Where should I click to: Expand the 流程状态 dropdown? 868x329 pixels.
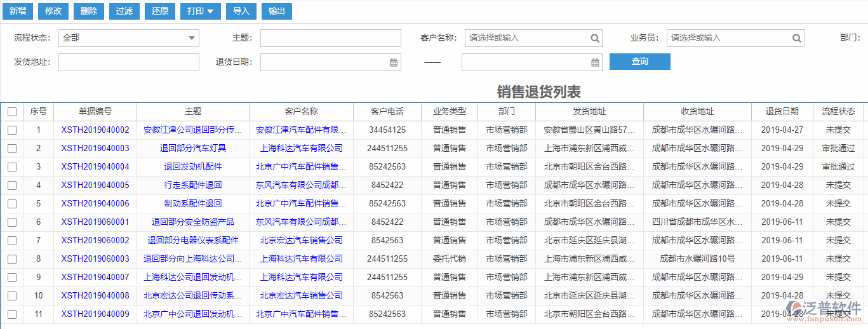[x=191, y=38]
